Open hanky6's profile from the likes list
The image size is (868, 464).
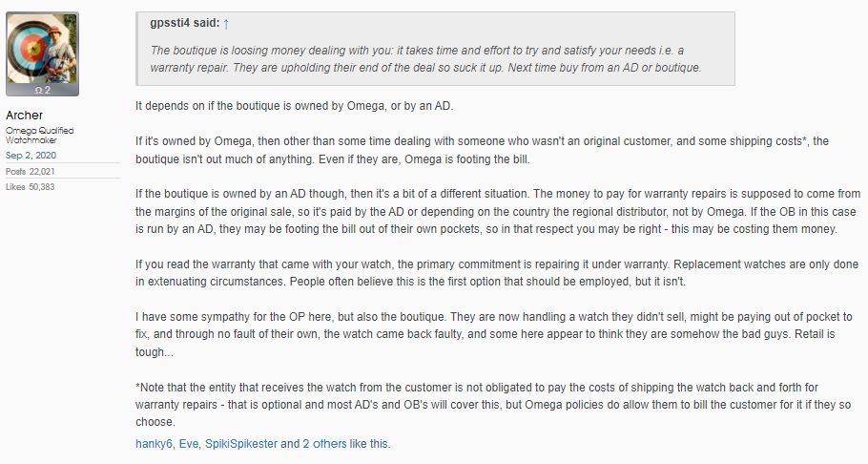point(154,444)
